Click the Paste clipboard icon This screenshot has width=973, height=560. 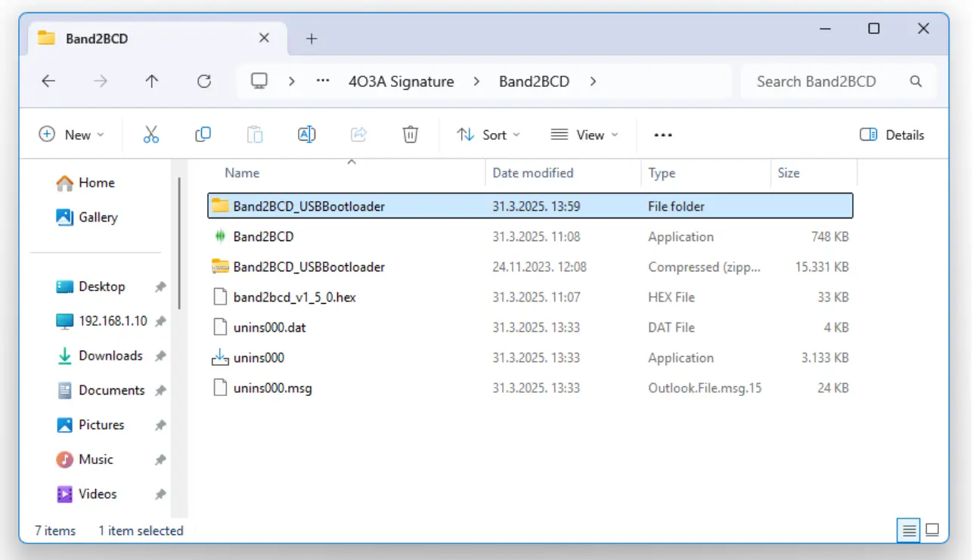[x=255, y=135]
